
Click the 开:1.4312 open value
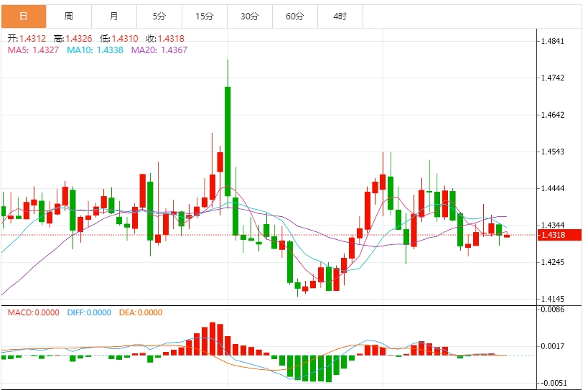point(27,39)
